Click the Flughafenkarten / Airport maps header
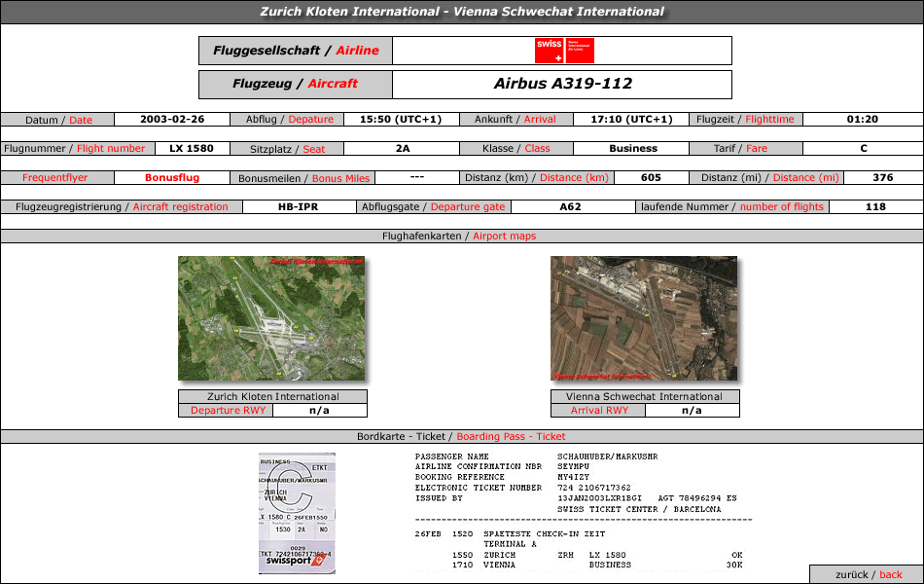Screen dimensions: 924x584 coord(461,236)
